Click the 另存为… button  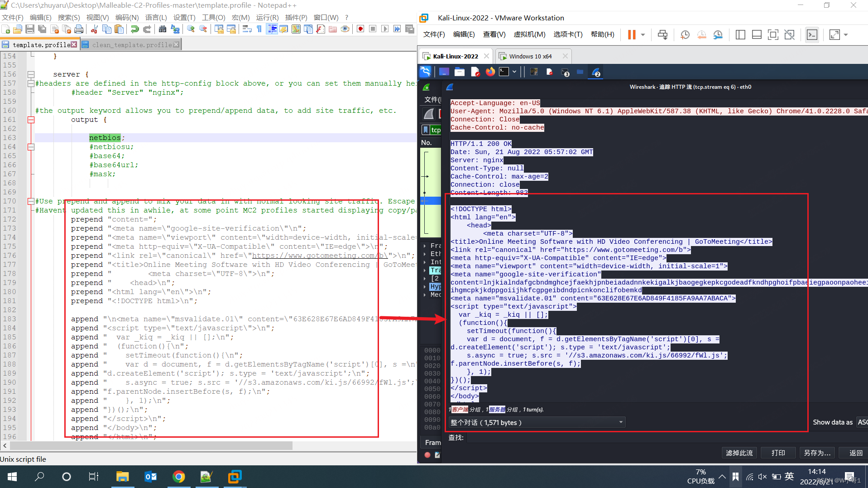[x=817, y=453]
